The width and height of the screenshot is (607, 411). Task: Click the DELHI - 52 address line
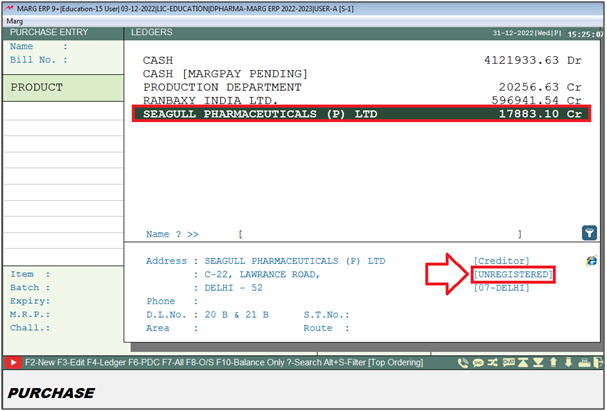click(x=233, y=288)
